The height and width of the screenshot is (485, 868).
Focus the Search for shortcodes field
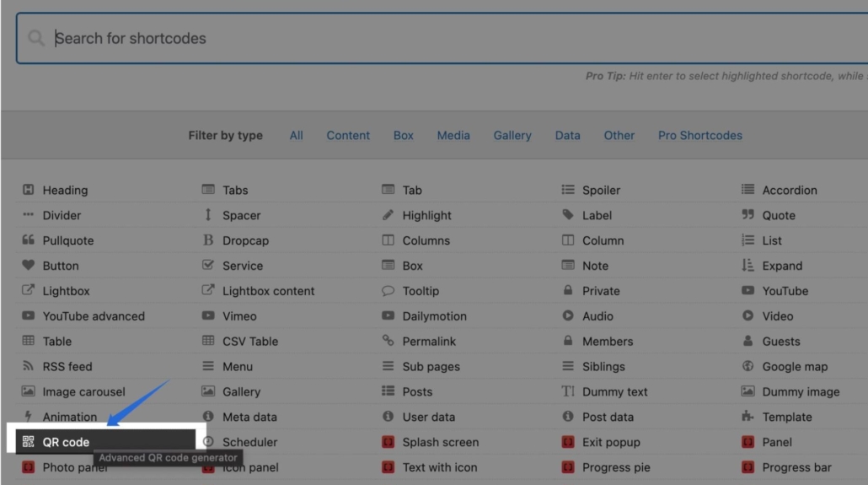click(443, 38)
